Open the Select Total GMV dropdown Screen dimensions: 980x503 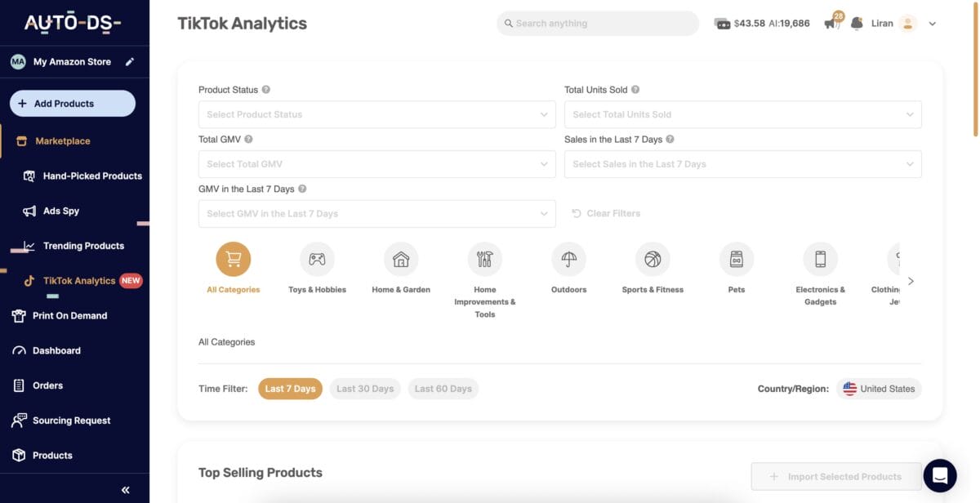376,164
